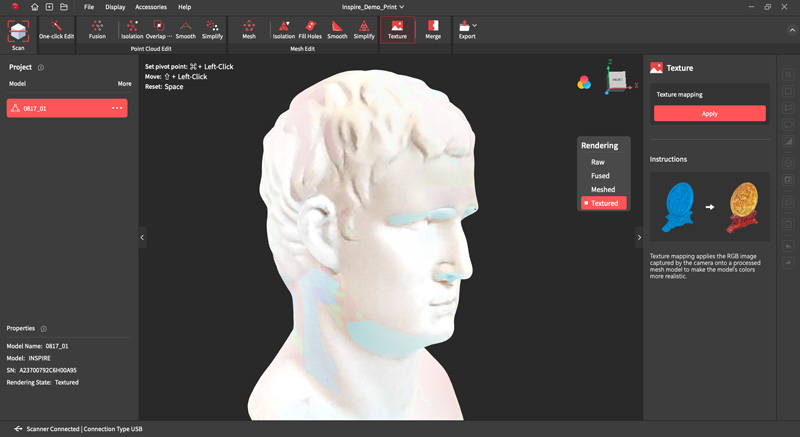Select the Overlap detection tool
Viewport: 800px width, 437px height.
click(159, 30)
